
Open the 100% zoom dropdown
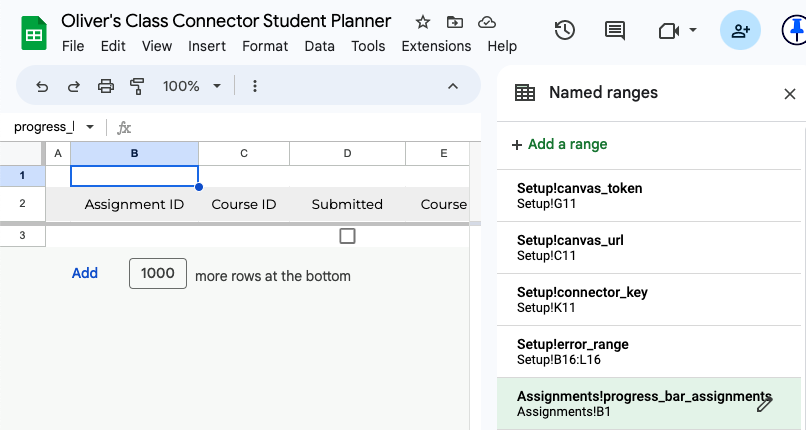click(192, 86)
